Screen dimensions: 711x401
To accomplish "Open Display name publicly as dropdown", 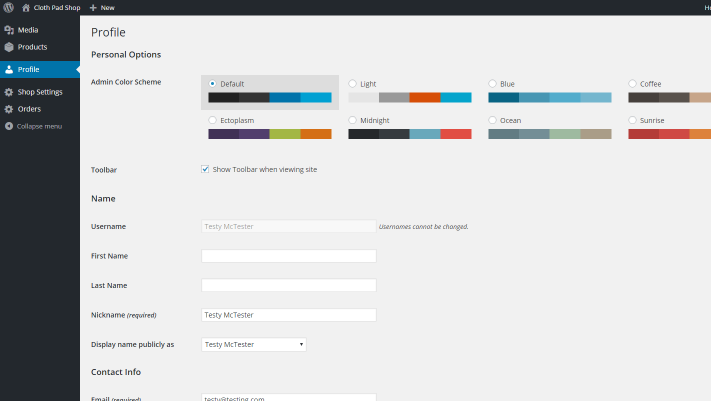I will [x=253, y=344].
